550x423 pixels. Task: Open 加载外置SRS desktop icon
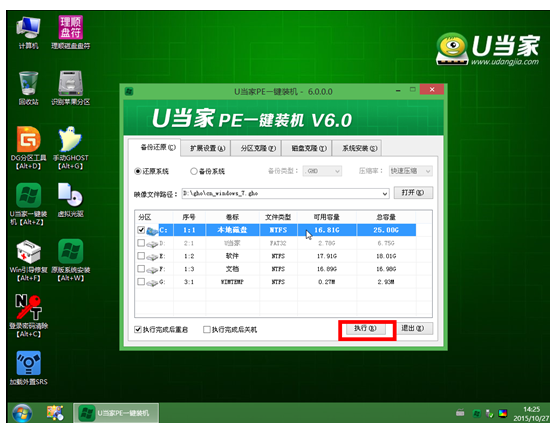point(28,368)
